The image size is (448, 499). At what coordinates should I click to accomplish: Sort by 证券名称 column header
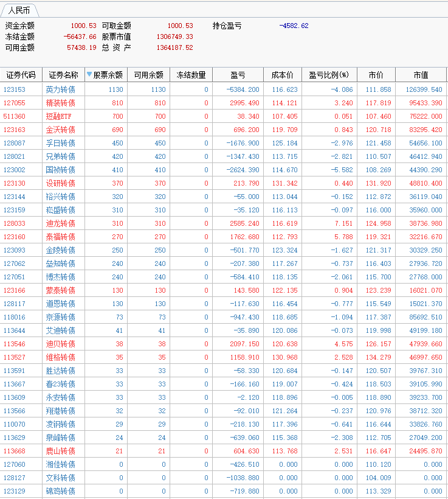click(x=64, y=75)
